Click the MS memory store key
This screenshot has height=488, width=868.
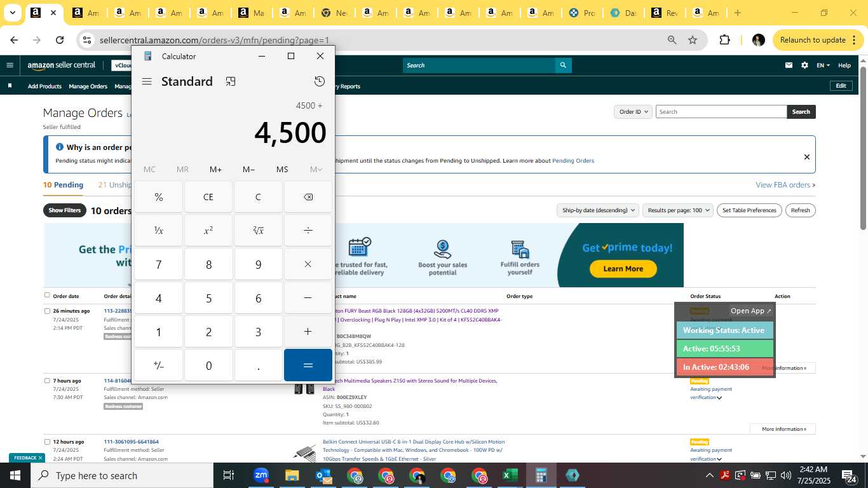tap(282, 169)
